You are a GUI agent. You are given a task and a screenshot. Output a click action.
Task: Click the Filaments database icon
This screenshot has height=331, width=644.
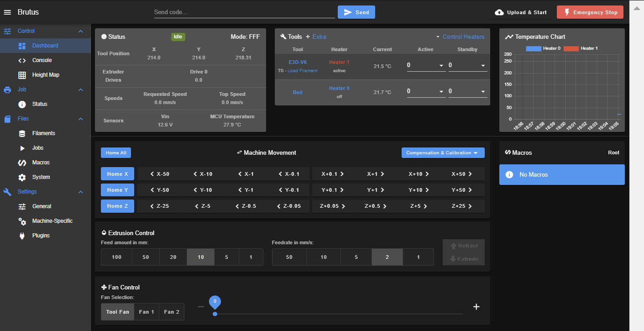point(22,133)
